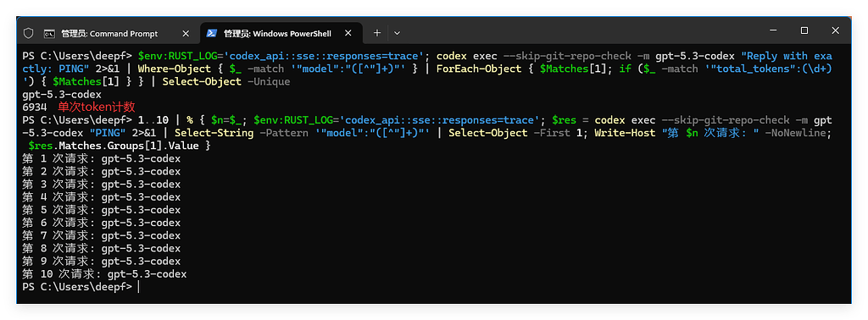Click output line 第 5 次请求
The height and width of the screenshot is (320, 868).
click(x=102, y=210)
